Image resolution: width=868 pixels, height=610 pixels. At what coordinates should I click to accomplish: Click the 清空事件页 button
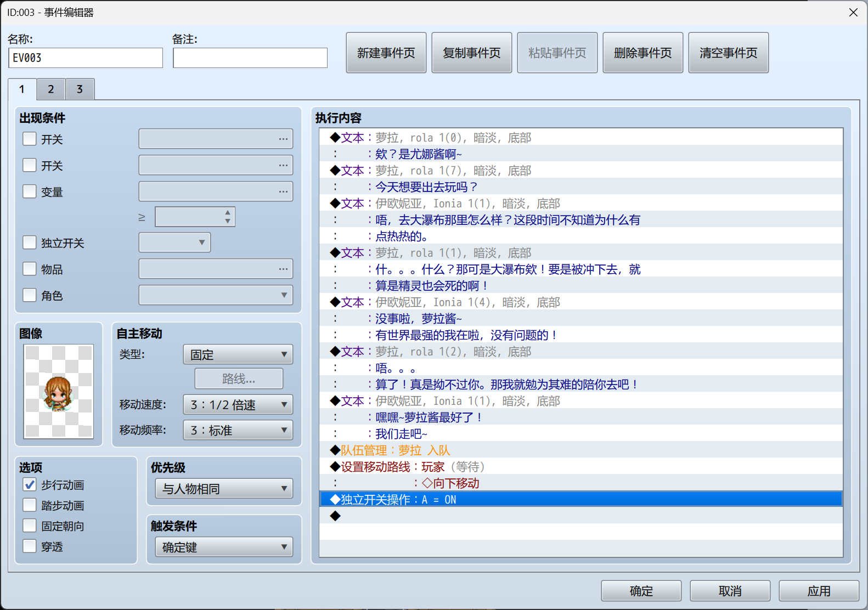729,53
